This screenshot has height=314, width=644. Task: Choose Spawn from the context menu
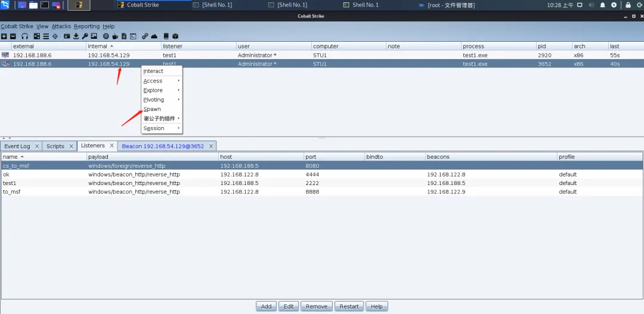pos(162,109)
